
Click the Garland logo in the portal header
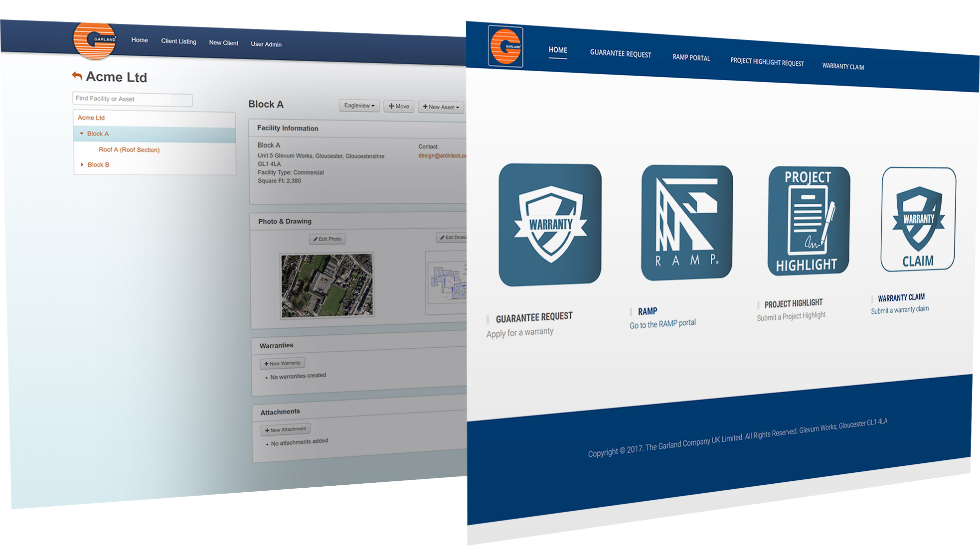505,47
